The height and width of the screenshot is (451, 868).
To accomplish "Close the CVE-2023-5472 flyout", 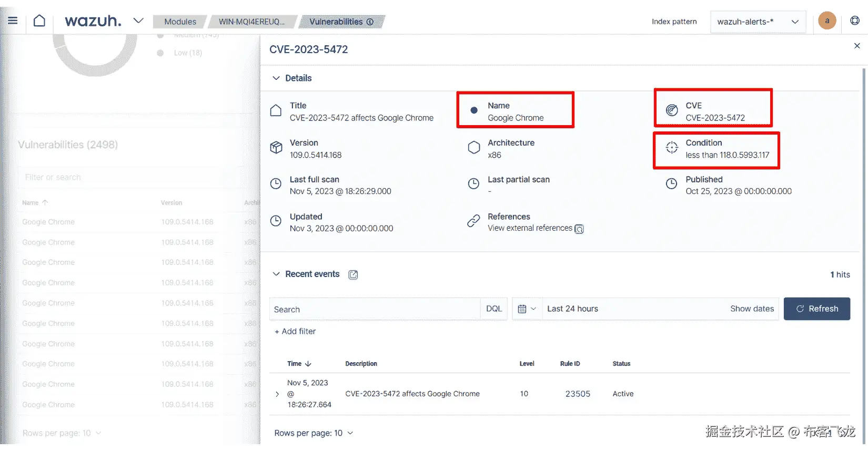I will (857, 46).
